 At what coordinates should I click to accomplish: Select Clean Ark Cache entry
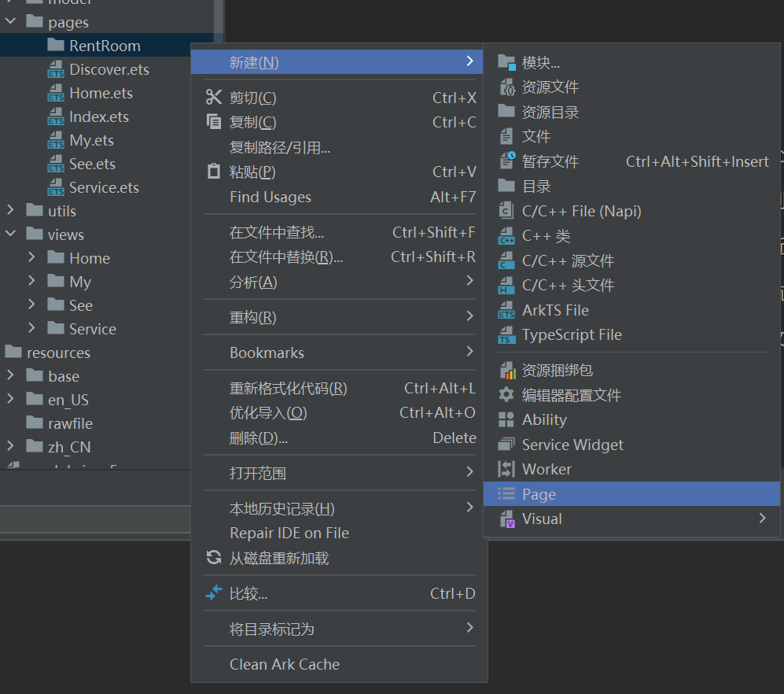(x=339, y=664)
